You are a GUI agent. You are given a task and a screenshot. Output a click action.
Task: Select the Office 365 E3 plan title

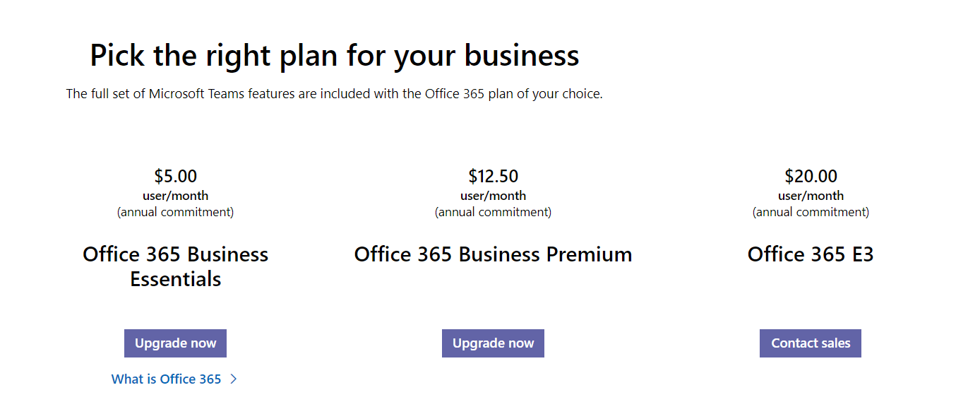click(x=811, y=254)
